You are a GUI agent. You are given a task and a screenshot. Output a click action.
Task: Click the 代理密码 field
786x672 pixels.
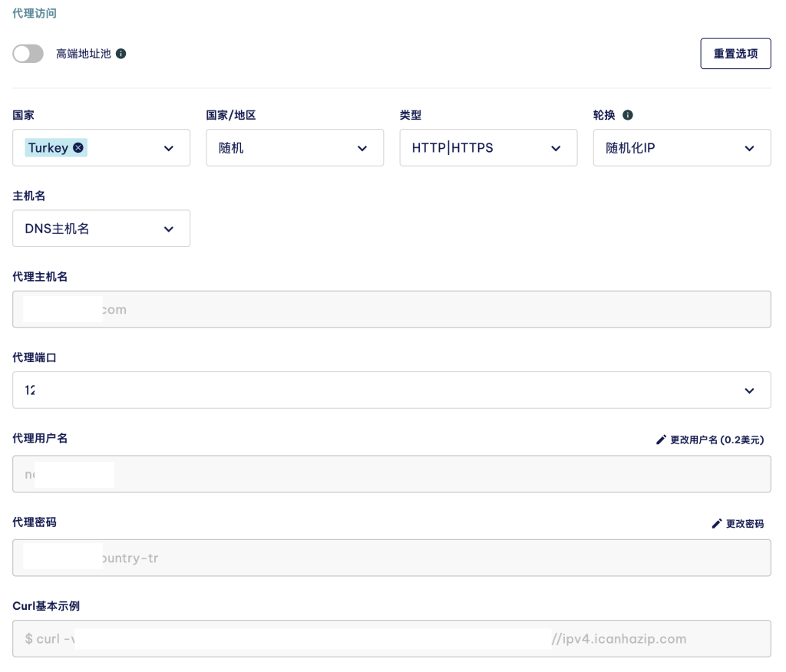(x=391, y=558)
